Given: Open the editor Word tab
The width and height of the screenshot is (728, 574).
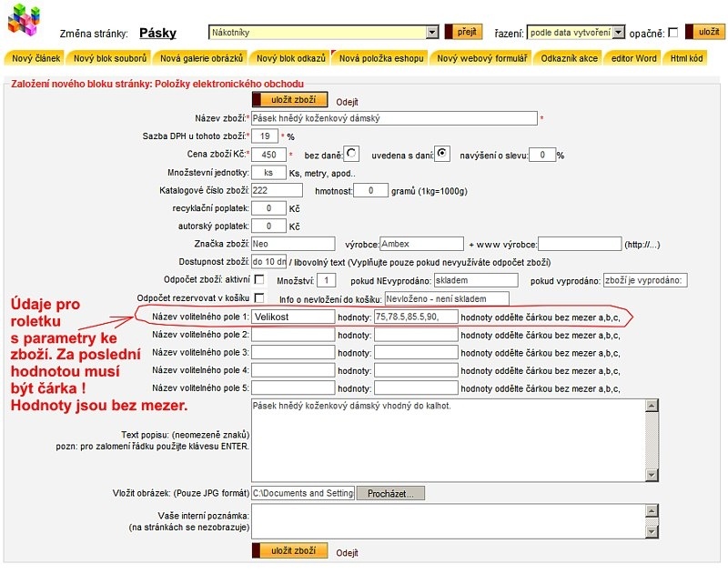Looking at the screenshot, I should click(633, 58).
